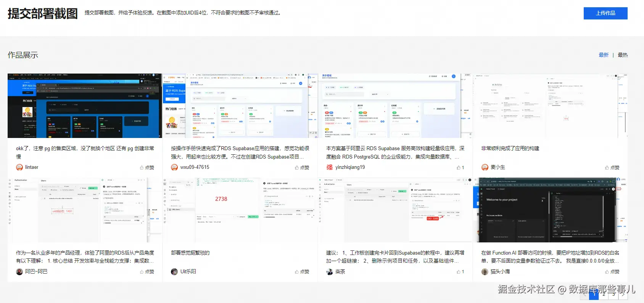Open the dark-themed screenshot thumbnail by lintaer
This screenshot has width=644, height=303.
pyautogui.click(x=85, y=106)
